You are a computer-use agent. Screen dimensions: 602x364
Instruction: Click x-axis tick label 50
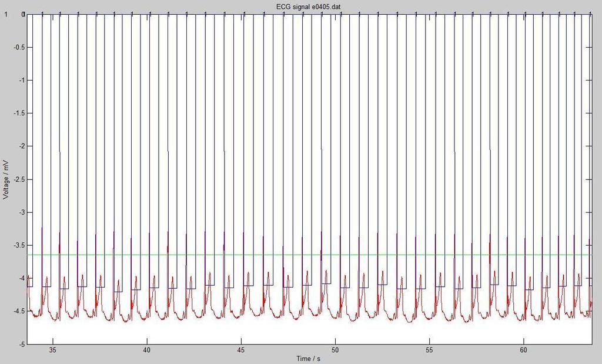335,350
